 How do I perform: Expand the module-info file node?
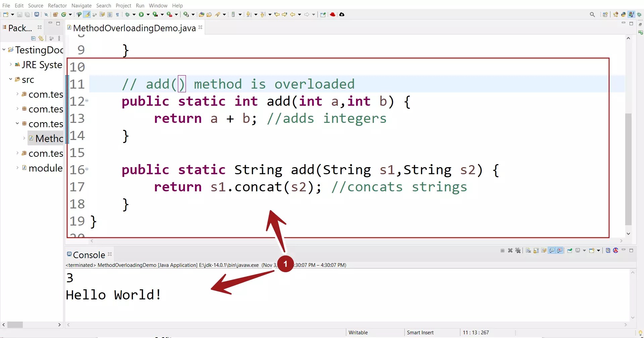(17, 167)
